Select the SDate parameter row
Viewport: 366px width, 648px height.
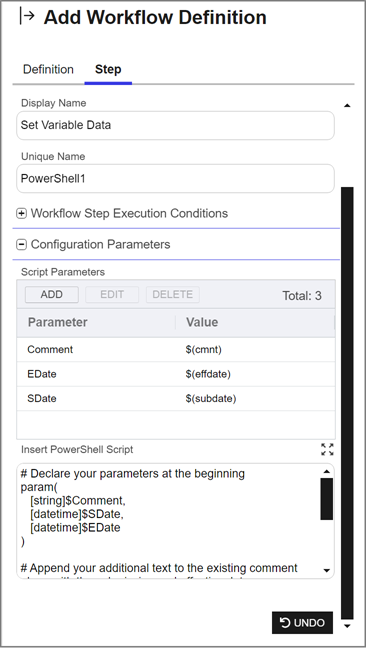pyautogui.click(x=176, y=399)
